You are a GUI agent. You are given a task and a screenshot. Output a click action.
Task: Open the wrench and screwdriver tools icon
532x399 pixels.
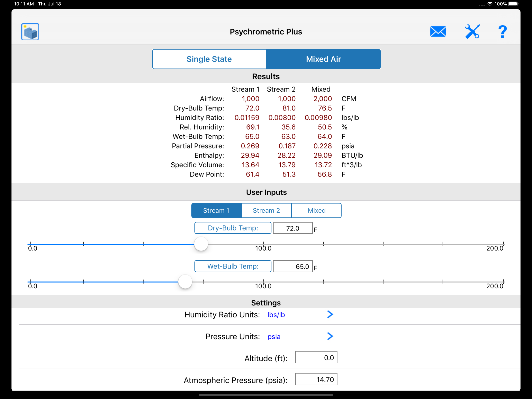tap(472, 32)
